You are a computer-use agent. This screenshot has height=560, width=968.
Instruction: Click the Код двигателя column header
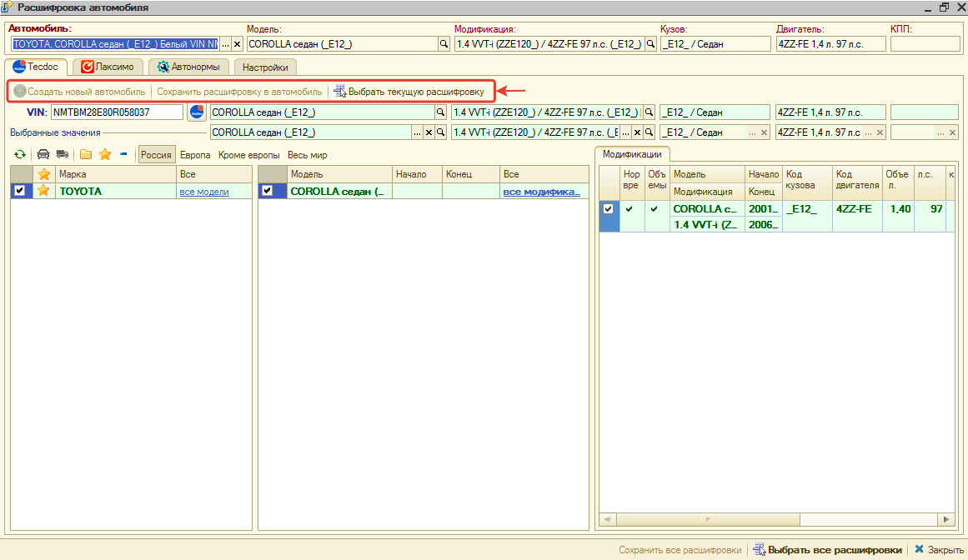[857, 182]
